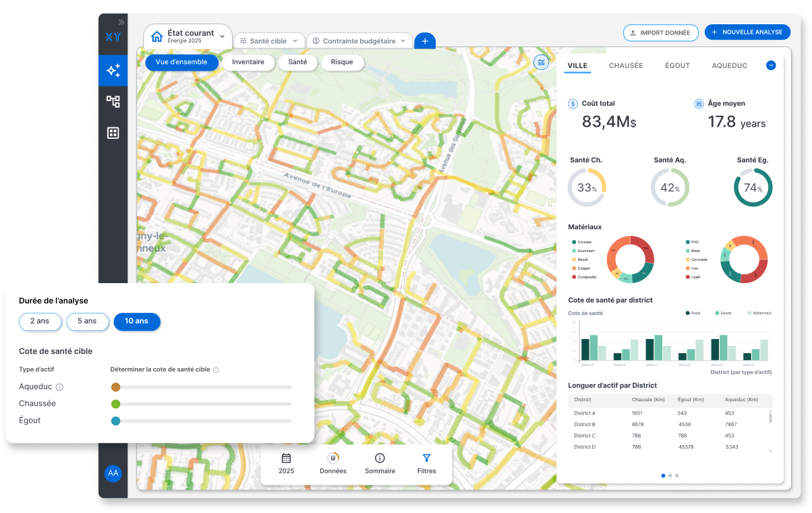812x513 pixels.
Task: Select the 5 ans analysis duration
Action: tap(87, 322)
